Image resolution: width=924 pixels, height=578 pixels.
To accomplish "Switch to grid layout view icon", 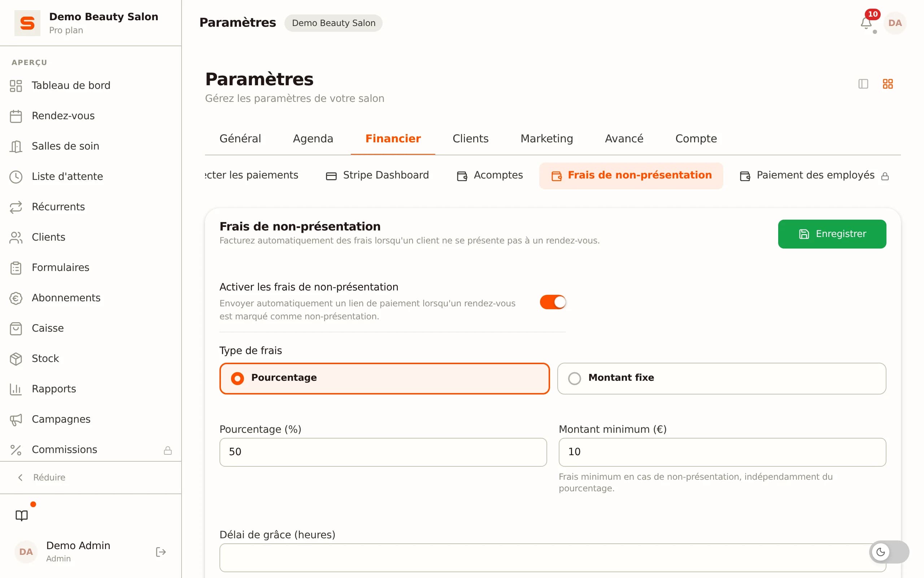I will click(x=887, y=84).
